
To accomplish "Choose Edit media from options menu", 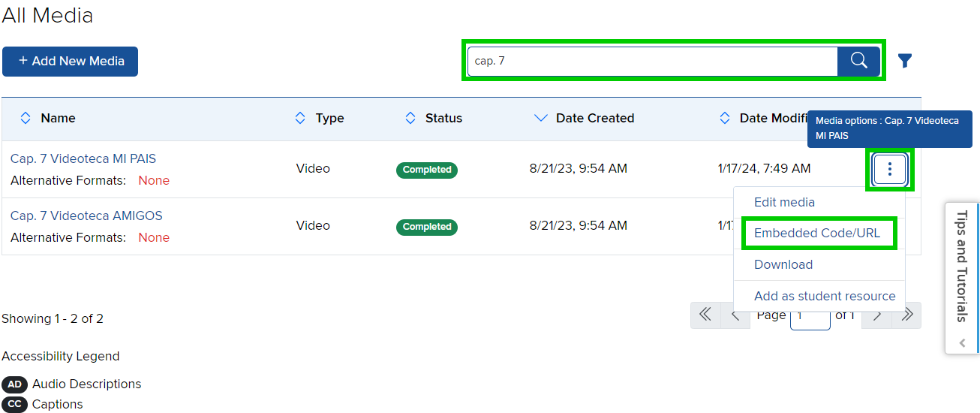I will (x=784, y=202).
